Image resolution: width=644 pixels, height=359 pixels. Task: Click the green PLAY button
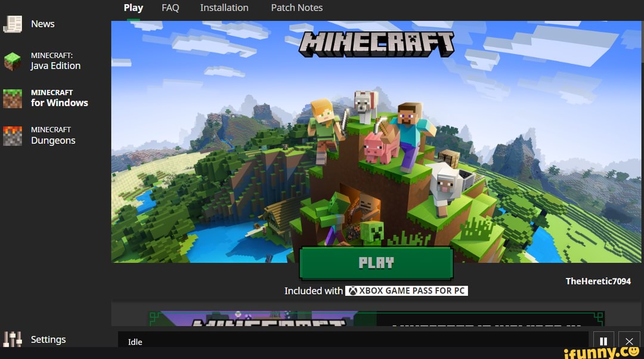click(x=376, y=263)
